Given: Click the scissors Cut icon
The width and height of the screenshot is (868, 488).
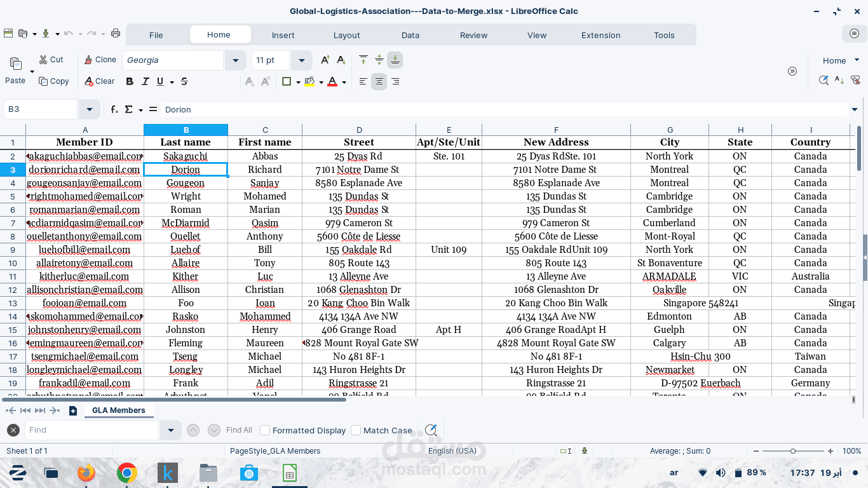Looking at the screenshot, I should (43, 60).
